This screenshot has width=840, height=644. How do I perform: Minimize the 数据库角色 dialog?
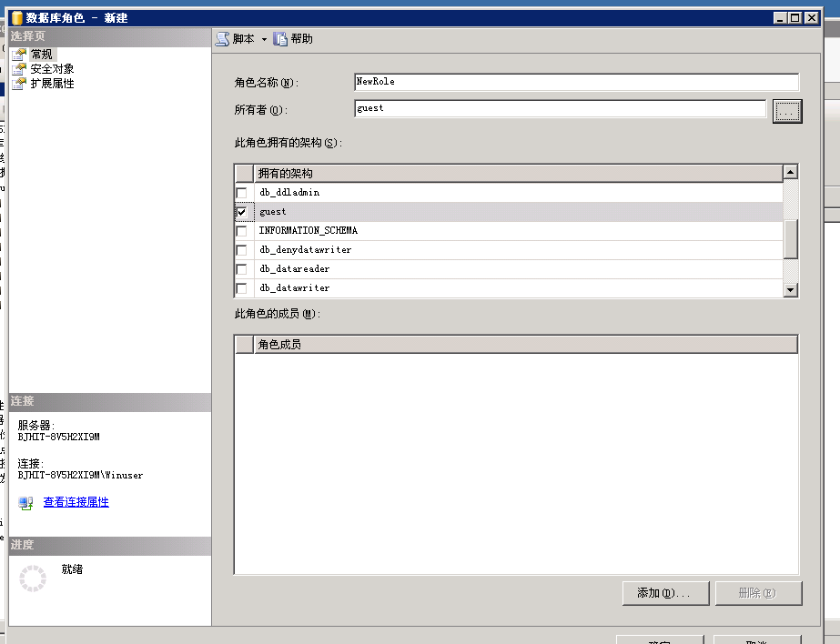tap(781, 17)
